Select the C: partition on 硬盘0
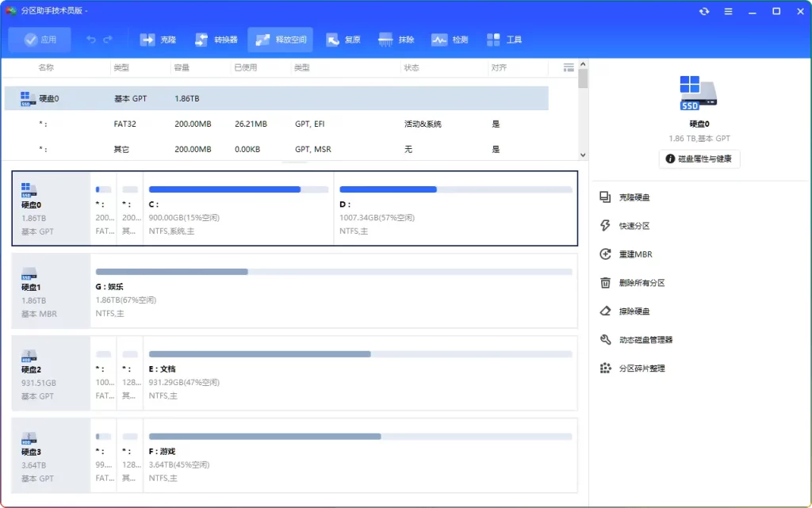The image size is (812, 508). 238,208
